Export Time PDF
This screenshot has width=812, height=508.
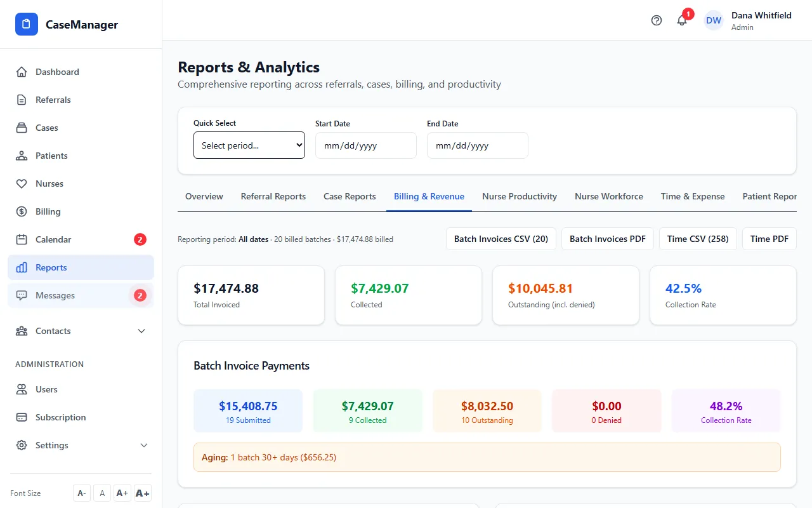(x=769, y=239)
